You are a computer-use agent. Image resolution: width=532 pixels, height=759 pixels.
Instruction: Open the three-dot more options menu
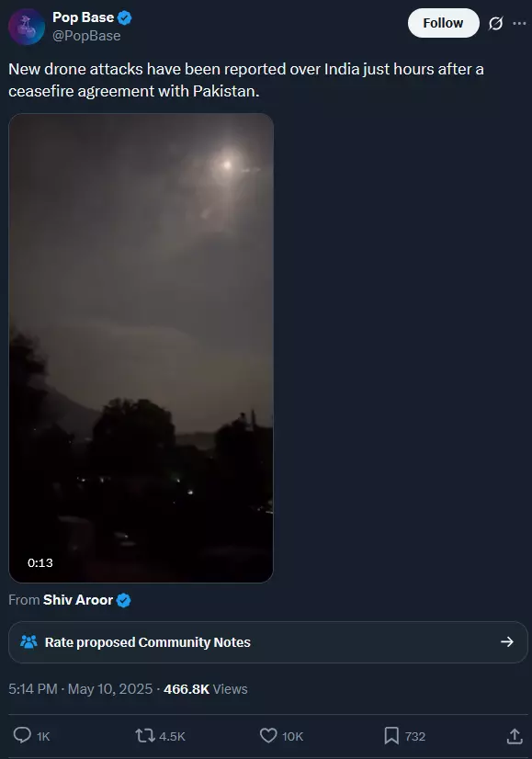pos(519,23)
